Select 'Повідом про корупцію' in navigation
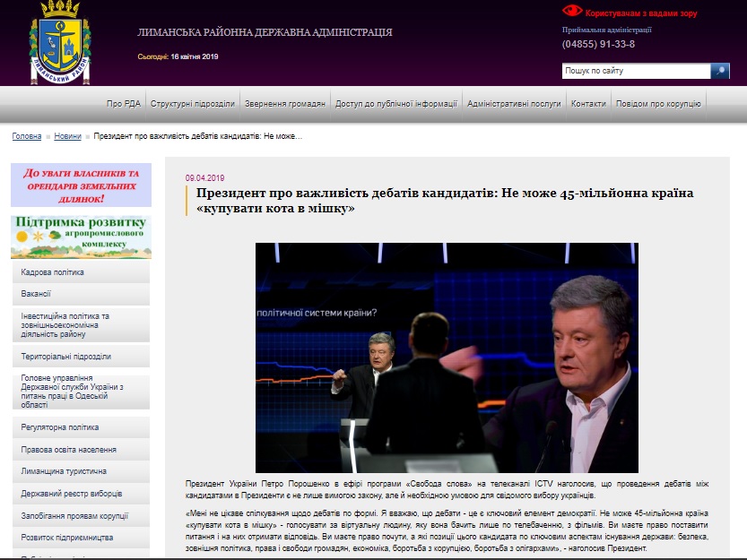Image resolution: width=747 pixels, height=560 pixels. tap(659, 104)
